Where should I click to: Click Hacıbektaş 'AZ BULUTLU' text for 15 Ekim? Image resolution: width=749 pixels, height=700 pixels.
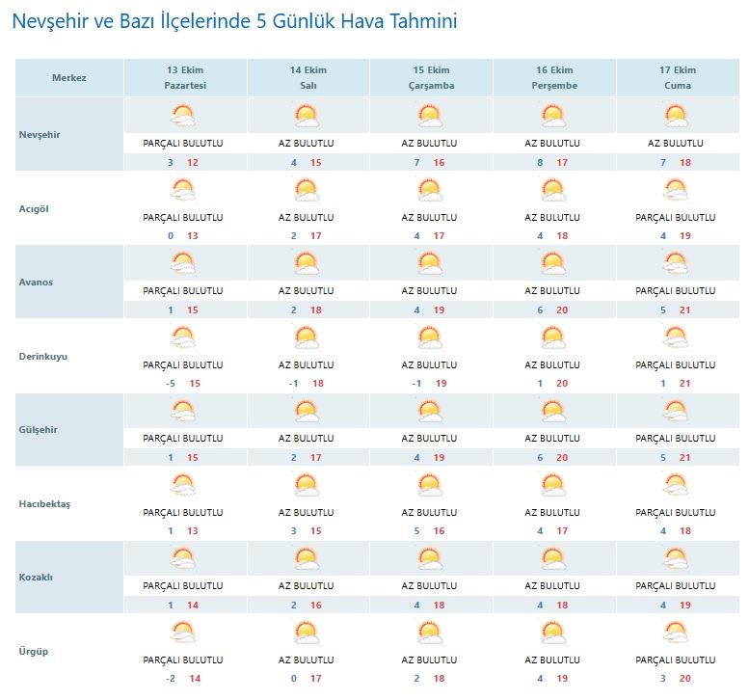430,512
